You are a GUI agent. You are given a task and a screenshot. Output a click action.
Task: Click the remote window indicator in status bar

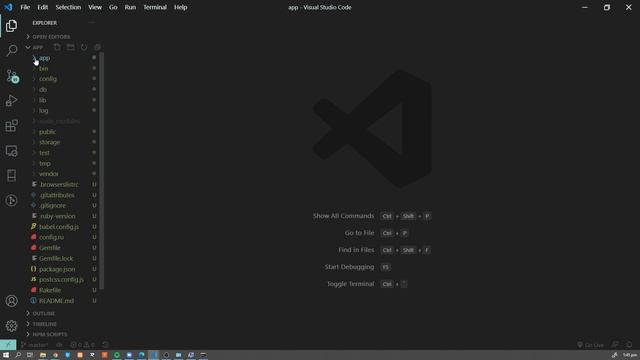(x=8, y=345)
